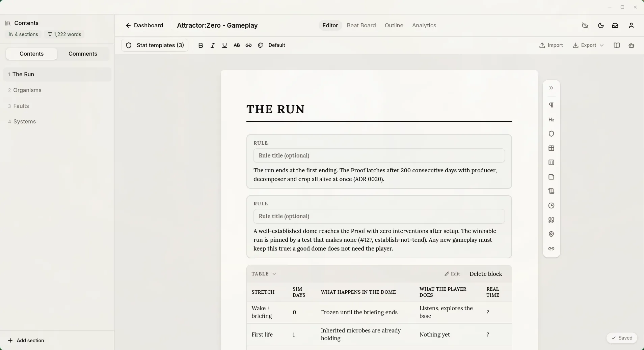Image resolution: width=644 pixels, height=350 pixels.
Task: Expand the TABLE block type dropdown
Action: point(264,274)
